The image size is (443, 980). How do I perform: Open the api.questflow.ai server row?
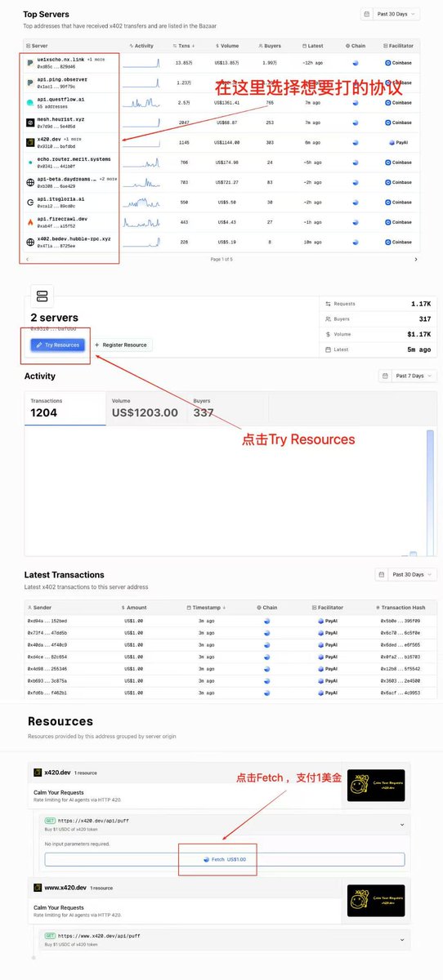point(221,102)
